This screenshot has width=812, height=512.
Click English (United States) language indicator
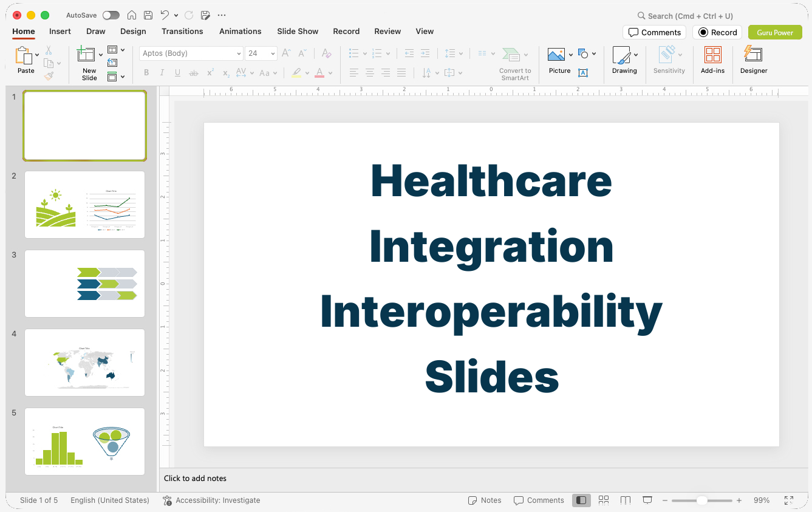coord(110,500)
